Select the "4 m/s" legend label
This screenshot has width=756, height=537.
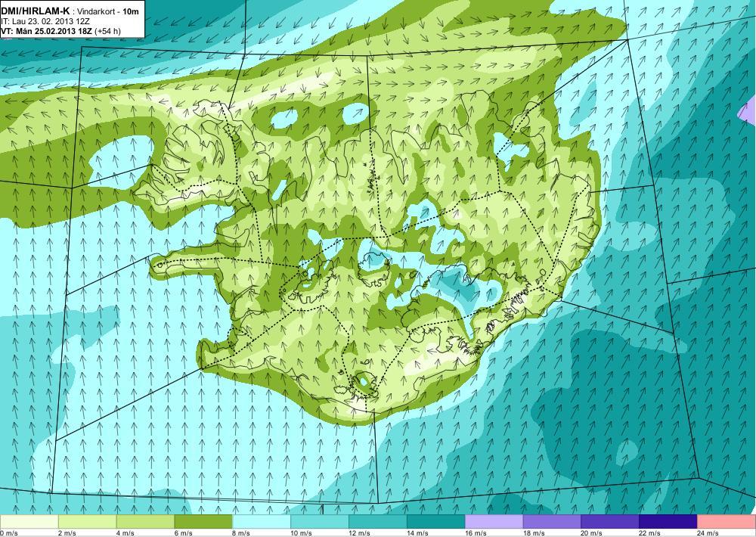coord(125,533)
